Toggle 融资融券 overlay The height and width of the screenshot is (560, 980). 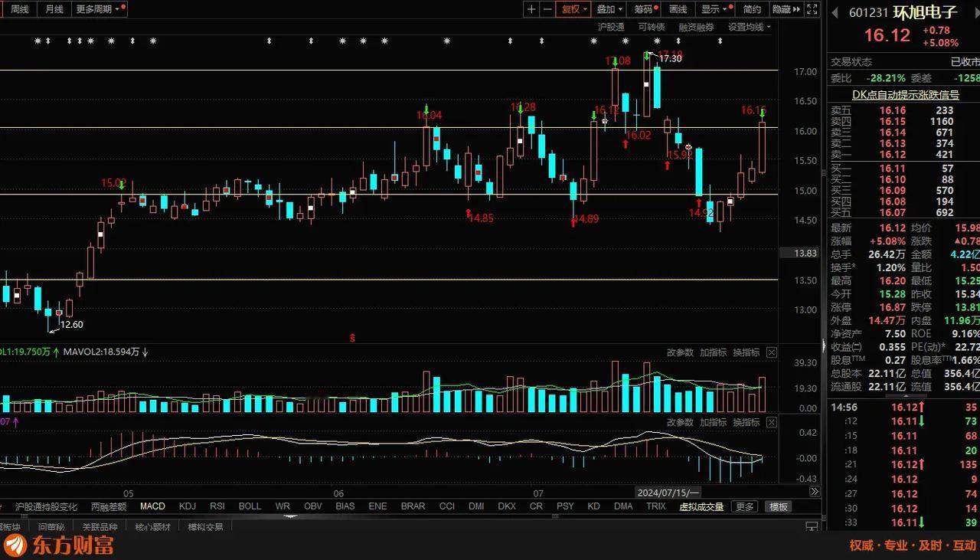tap(696, 27)
